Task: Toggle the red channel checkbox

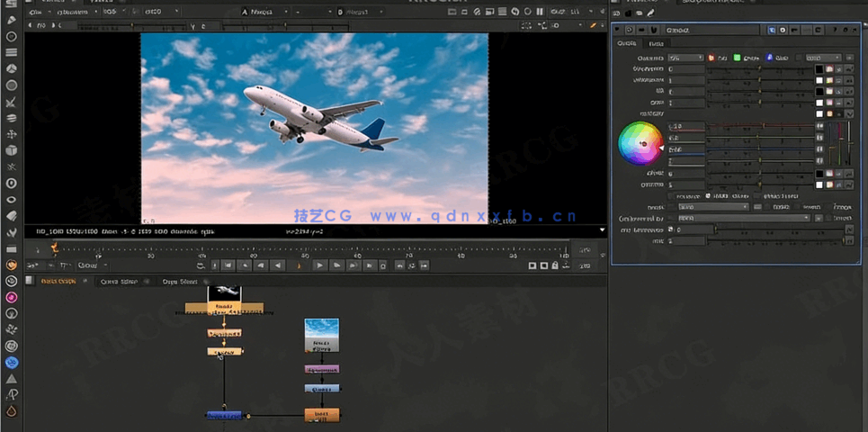Action: point(711,58)
